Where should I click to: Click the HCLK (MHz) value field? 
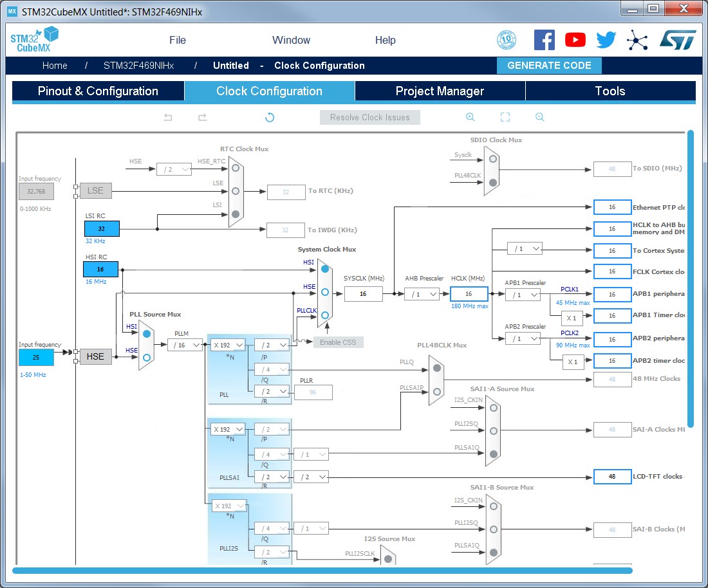pos(469,294)
